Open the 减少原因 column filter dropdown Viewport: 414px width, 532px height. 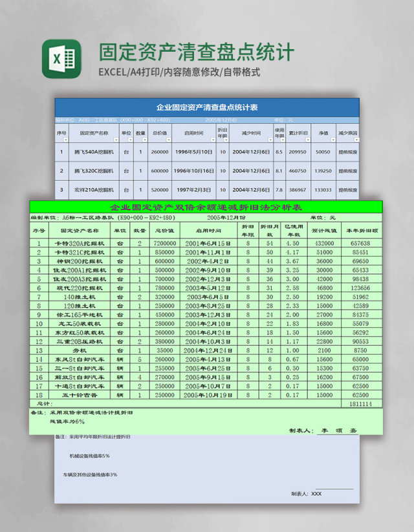[x=356, y=140]
